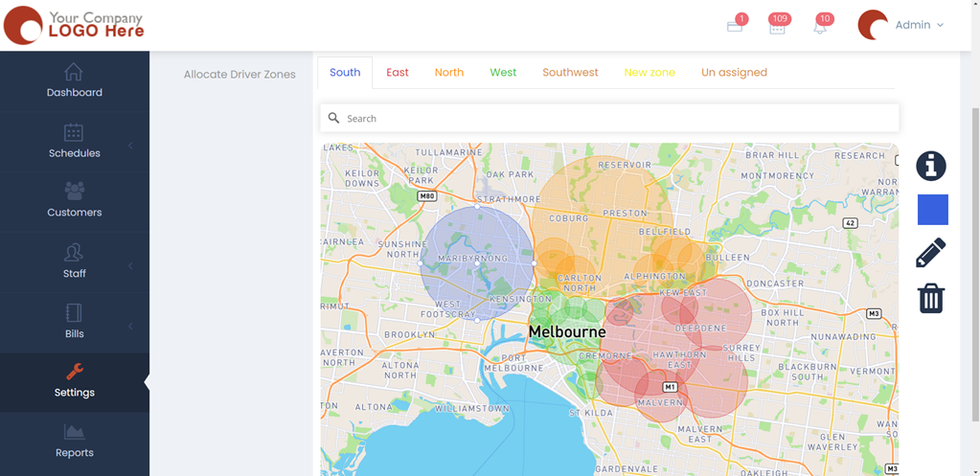Click the blue zone color swatch

coord(932,210)
